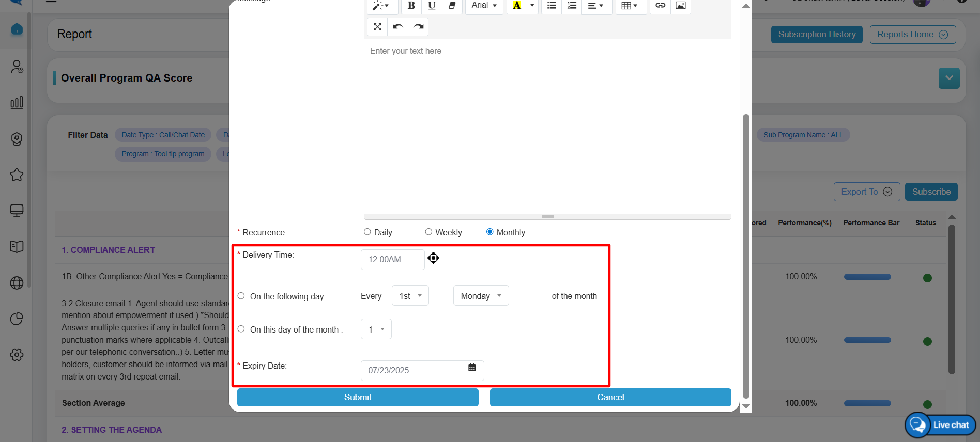Click the Cancel button

coord(610,397)
